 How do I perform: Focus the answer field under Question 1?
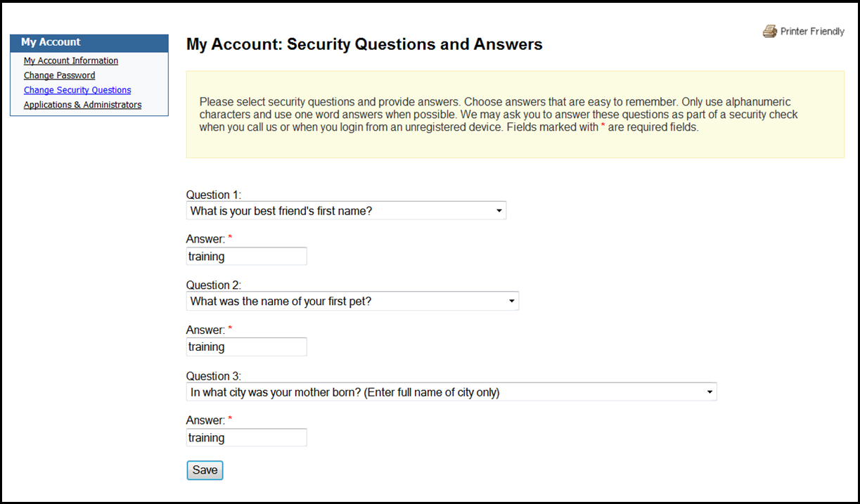tap(246, 257)
